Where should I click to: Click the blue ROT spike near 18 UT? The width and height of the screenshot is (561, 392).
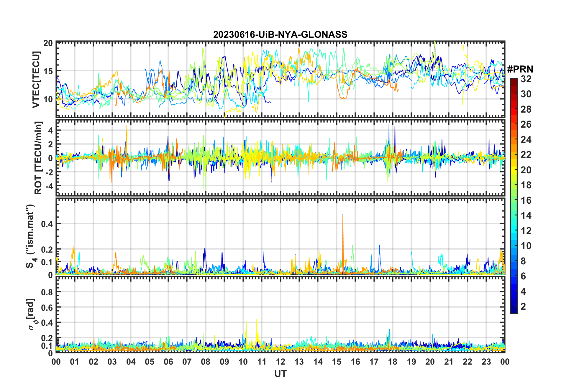(x=389, y=141)
